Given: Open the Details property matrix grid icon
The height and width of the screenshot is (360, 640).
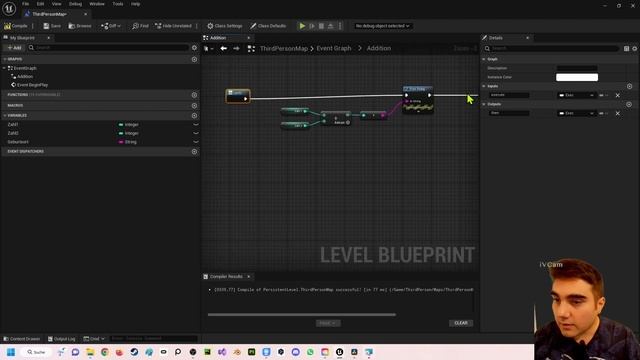Looking at the screenshot, I should pos(627,49).
